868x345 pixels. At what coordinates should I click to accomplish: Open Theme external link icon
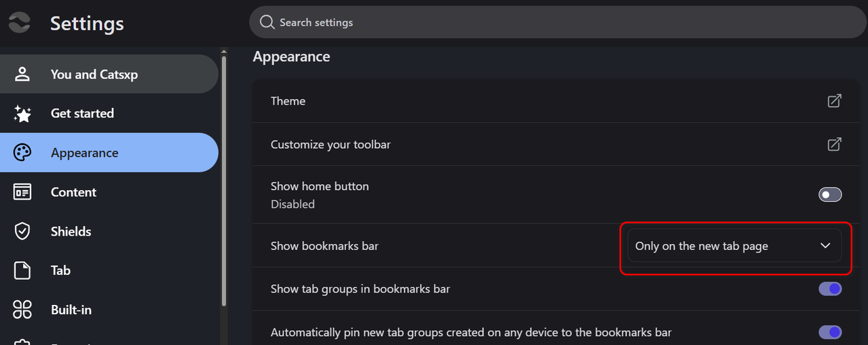pos(834,101)
